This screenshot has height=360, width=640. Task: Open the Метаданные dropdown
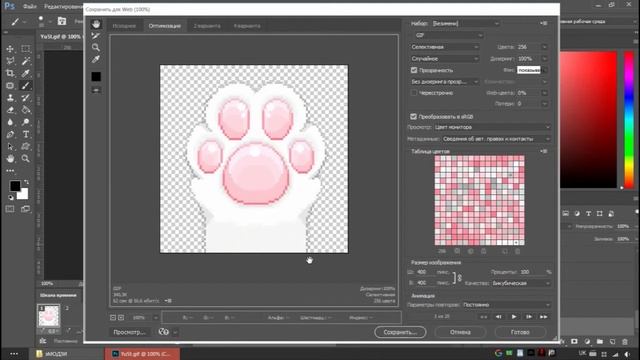pos(497,139)
